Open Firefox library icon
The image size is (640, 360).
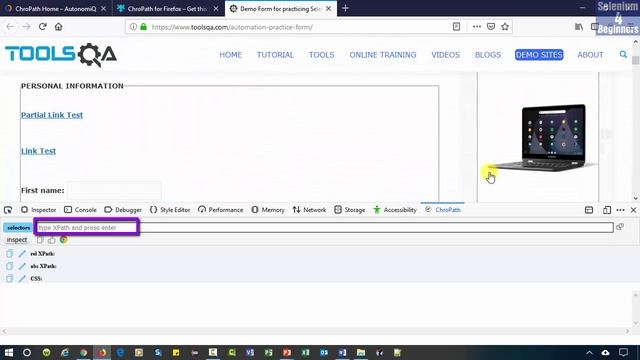[579, 27]
